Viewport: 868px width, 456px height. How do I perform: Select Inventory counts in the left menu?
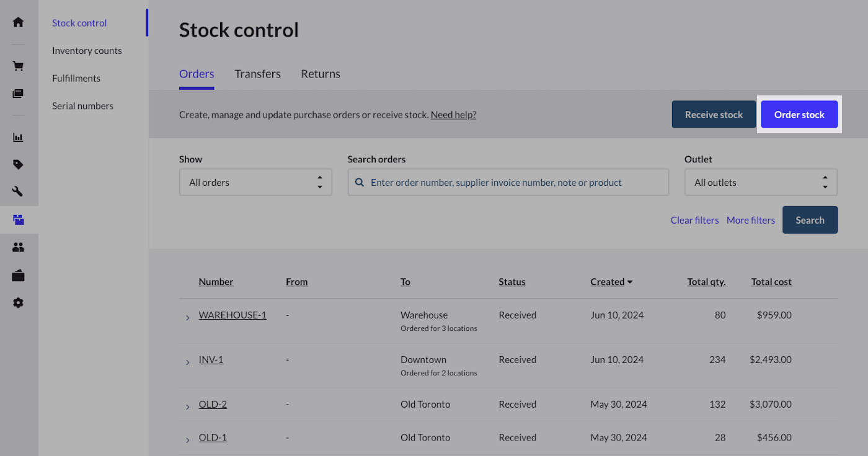tap(87, 50)
